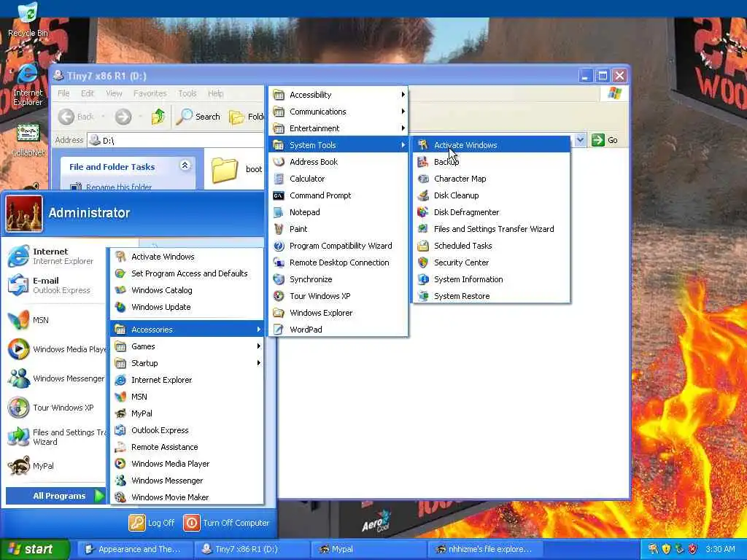
Task: Open Command Prompt
Action: coord(338,195)
